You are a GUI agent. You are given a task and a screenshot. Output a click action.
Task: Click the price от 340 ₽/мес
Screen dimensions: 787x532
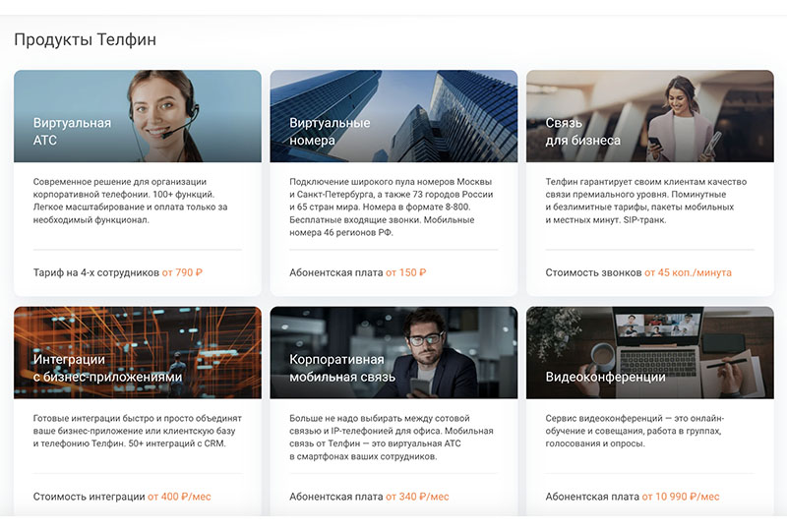[417, 497]
